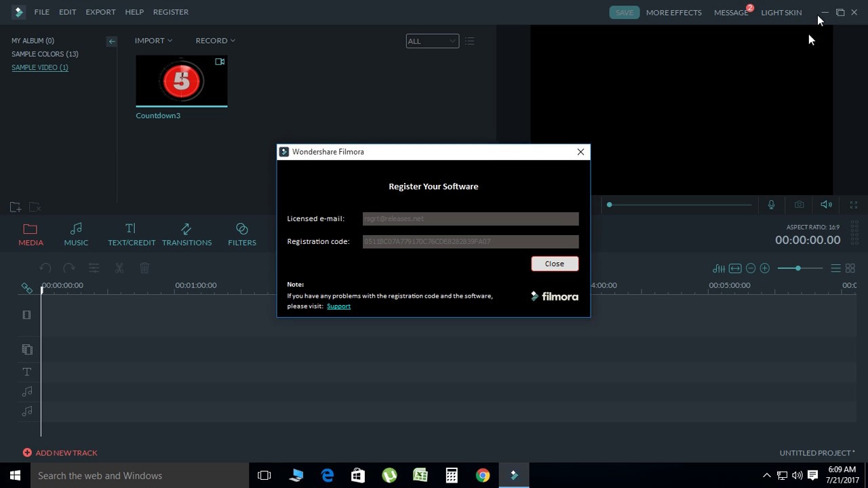The height and width of the screenshot is (488, 868).
Task: Select the Countdown3 video thumbnail
Action: click(182, 81)
